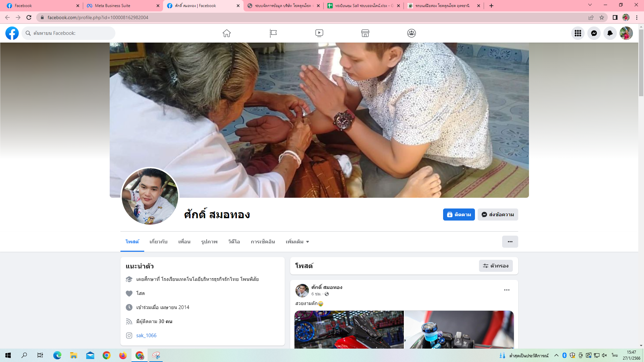644x362 pixels.
Task: Open sak_1066 Instagram link
Action: click(x=146, y=336)
